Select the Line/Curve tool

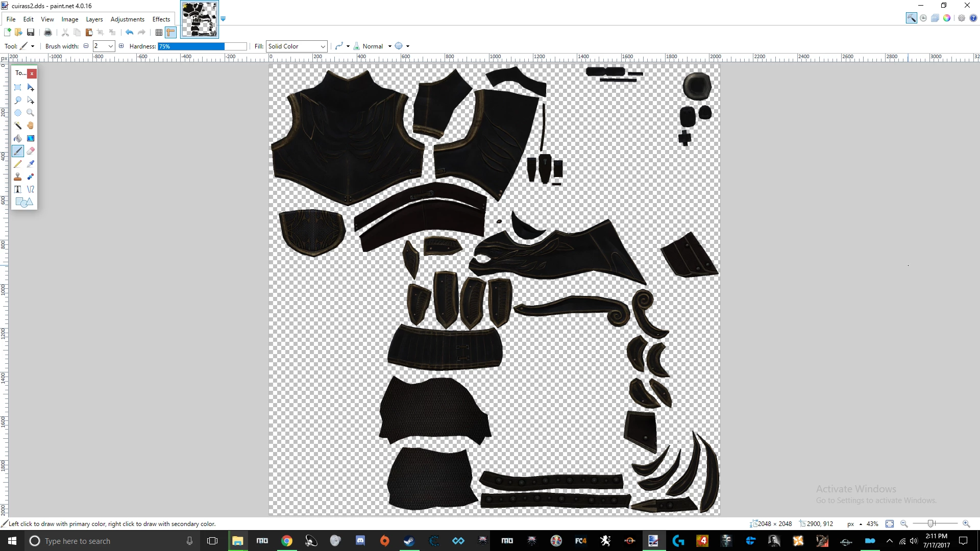pyautogui.click(x=31, y=189)
